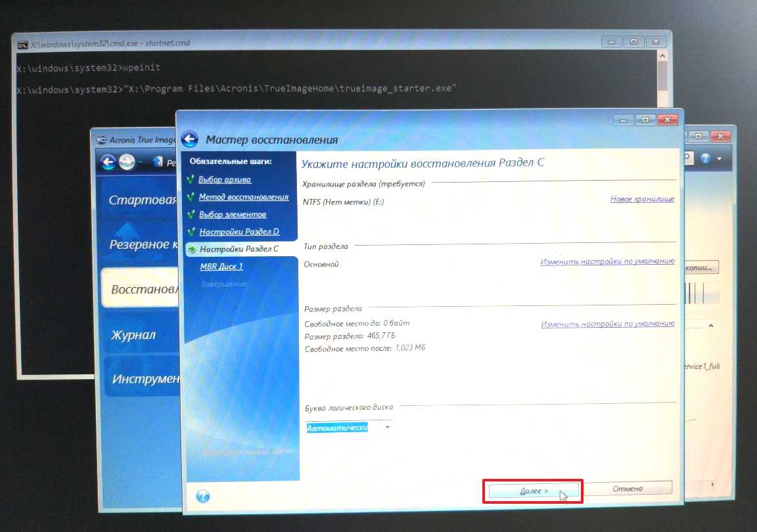Minimize the recovery wizard window
757x532 pixels.
[x=623, y=120]
